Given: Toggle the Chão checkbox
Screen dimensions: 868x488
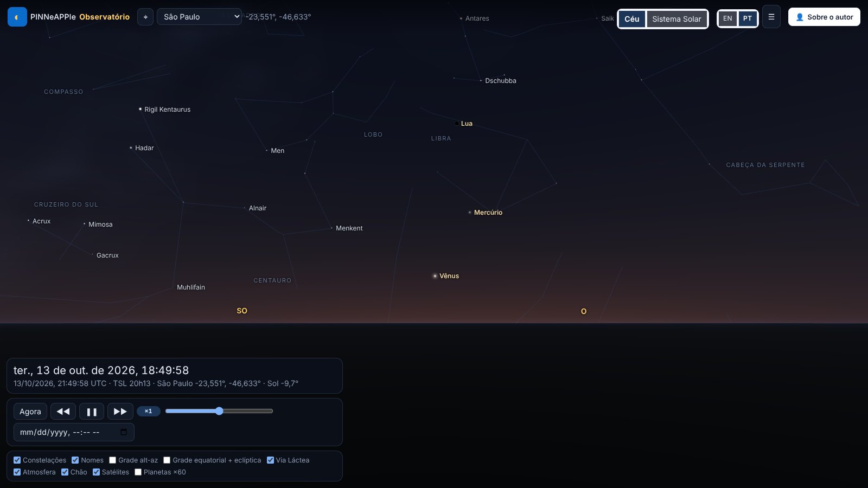Looking at the screenshot, I should (65, 472).
